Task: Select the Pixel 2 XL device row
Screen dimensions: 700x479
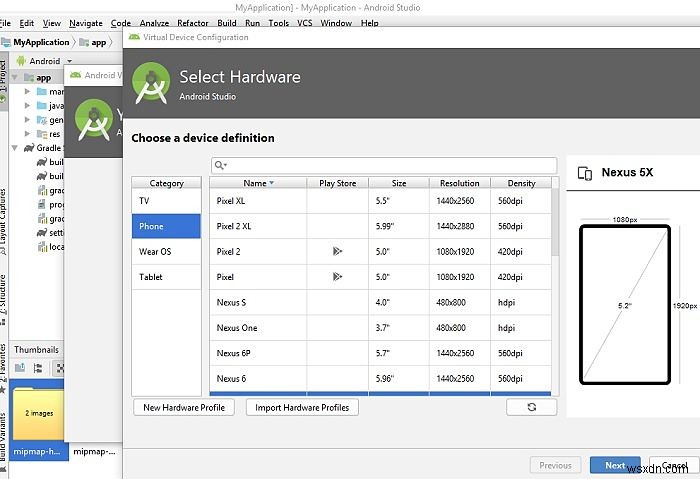Action: click(x=380, y=226)
